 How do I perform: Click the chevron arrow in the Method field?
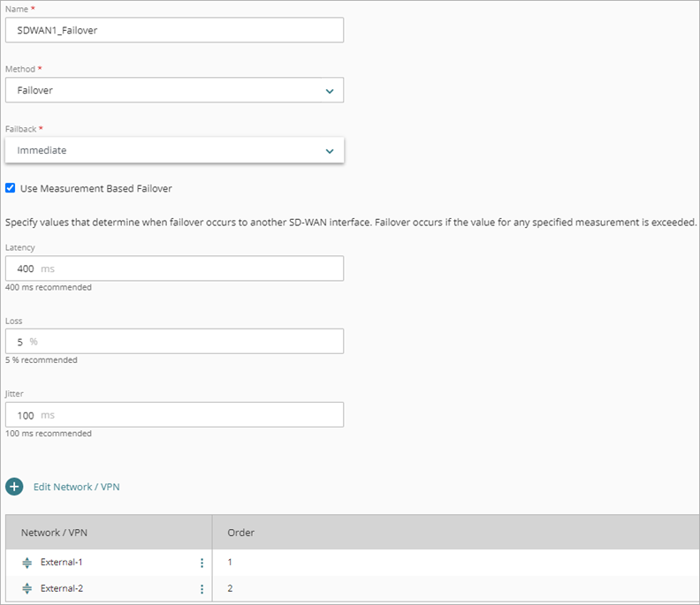point(330,91)
